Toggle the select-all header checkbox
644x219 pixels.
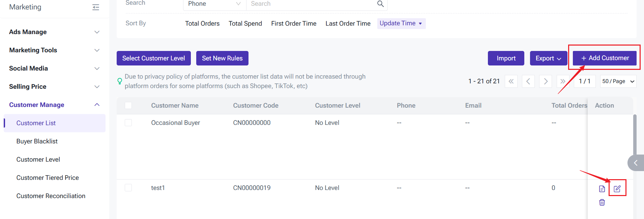(x=128, y=105)
